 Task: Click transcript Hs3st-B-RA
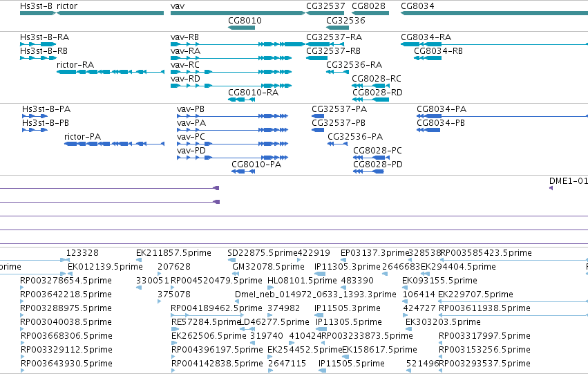coord(38,44)
